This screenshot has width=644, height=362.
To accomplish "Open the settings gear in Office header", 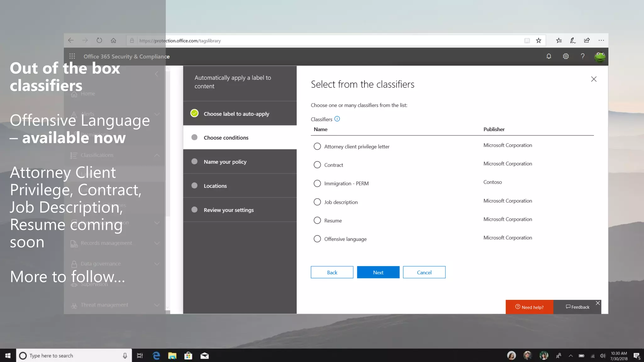I will pyautogui.click(x=566, y=56).
